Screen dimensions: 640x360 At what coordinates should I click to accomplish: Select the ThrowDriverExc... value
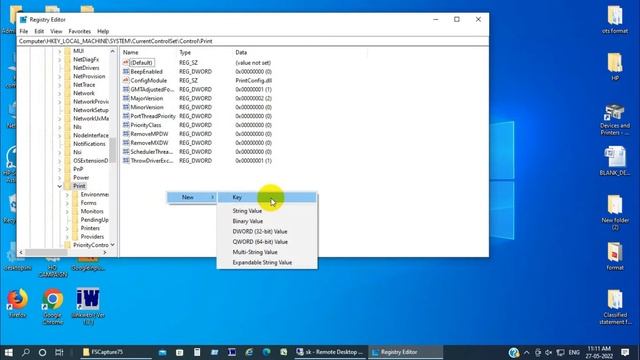click(x=151, y=161)
